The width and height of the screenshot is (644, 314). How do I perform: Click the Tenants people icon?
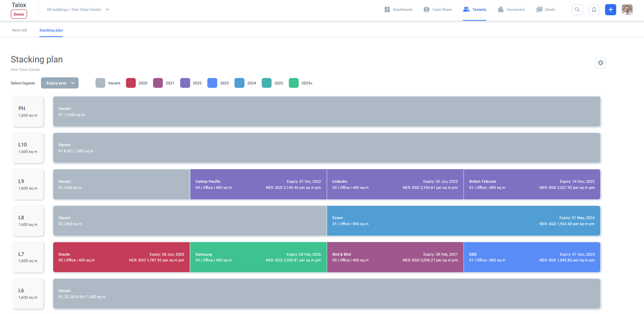[466, 9]
